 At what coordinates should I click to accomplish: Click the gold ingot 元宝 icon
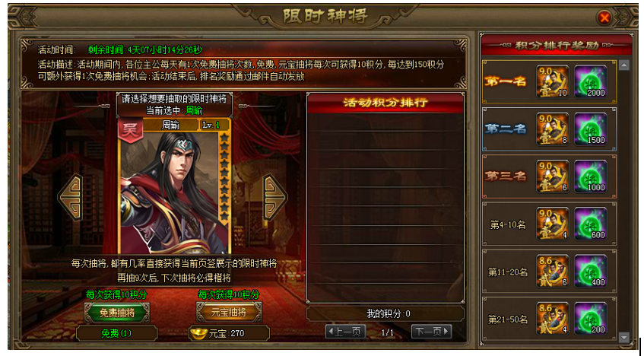[x=198, y=333]
